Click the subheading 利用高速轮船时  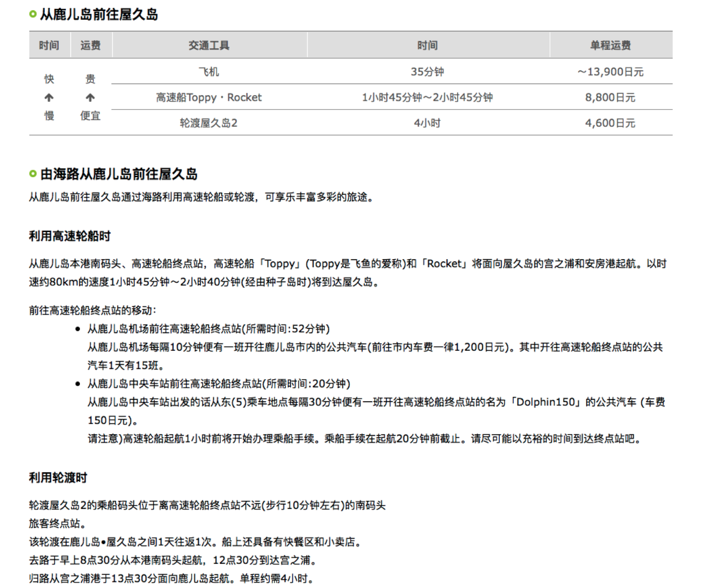point(70,236)
